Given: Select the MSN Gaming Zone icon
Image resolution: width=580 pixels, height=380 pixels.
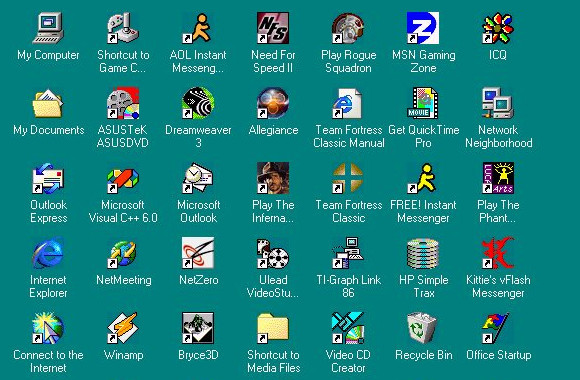Looking at the screenshot, I should click(423, 28).
